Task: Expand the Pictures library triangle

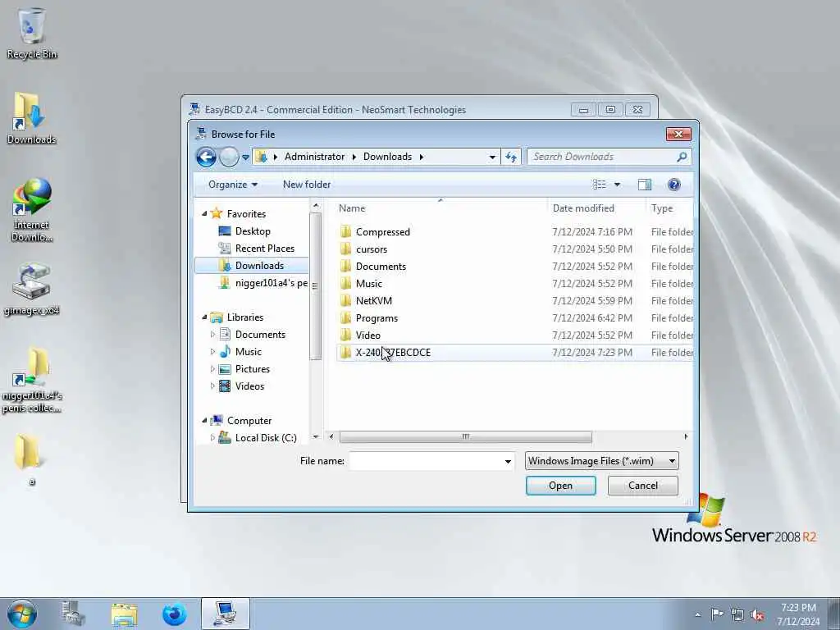Action: pos(212,368)
